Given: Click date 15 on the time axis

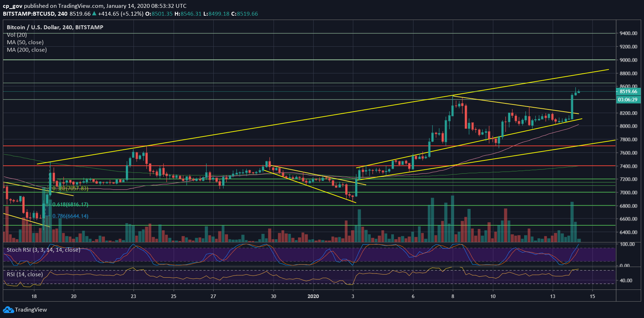Looking at the screenshot, I should (x=592, y=296).
